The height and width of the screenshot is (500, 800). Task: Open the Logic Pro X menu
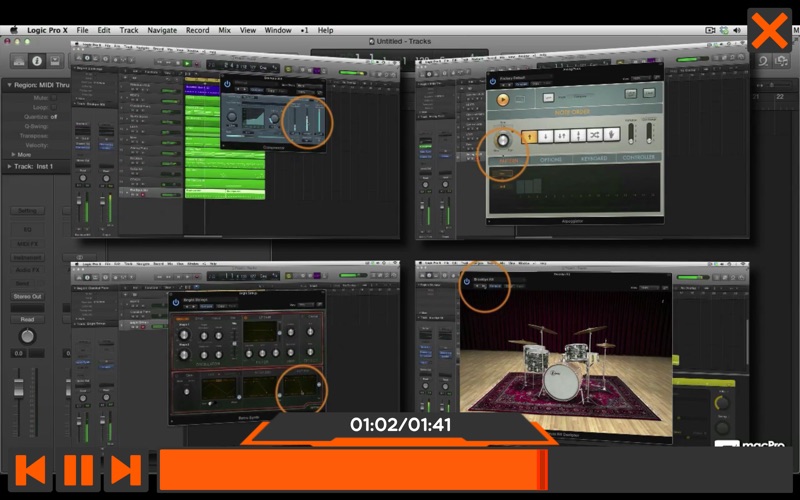tap(47, 30)
